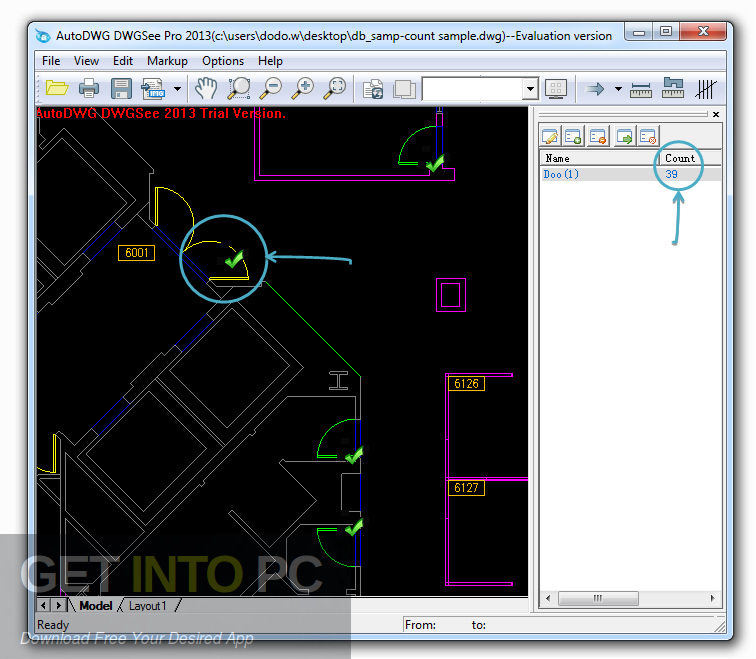Screen dimensions: 756x659
Task: Open the Markup menu
Action: [x=167, y=61]
